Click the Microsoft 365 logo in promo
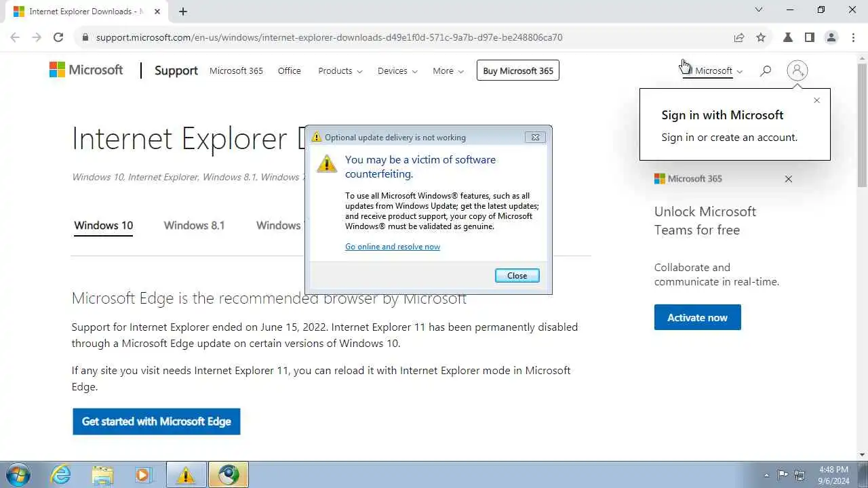Viewport: 868px width, 488px height. coord(688,179)
